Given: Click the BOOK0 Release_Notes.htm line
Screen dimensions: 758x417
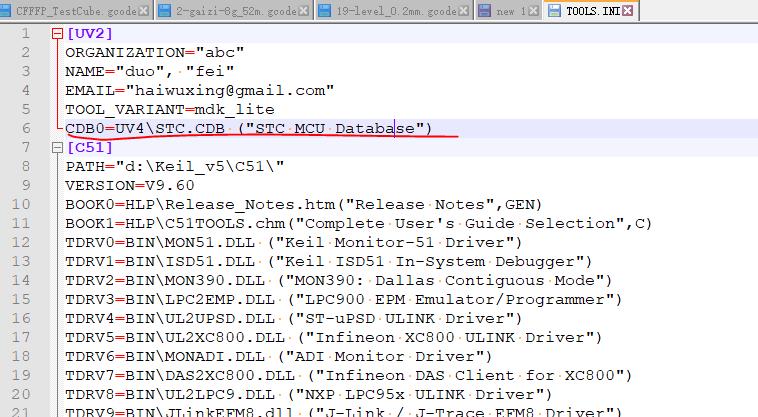Looking at the screenshot, I should pos(304,204).
